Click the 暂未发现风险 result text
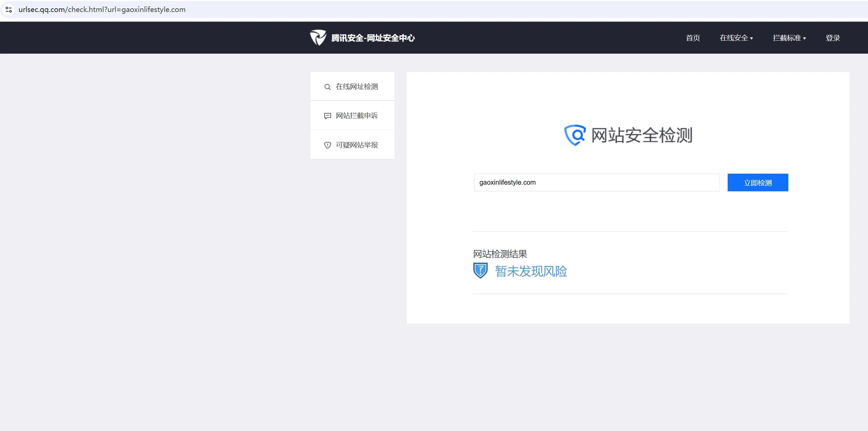The height and width of the screenshot is (431, 868). pos(531,271)
